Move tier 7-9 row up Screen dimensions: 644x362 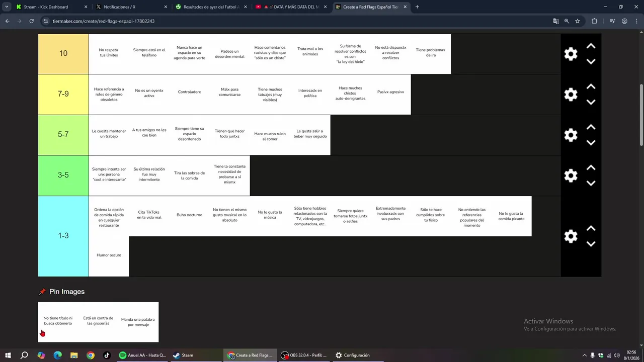(591, 86)
